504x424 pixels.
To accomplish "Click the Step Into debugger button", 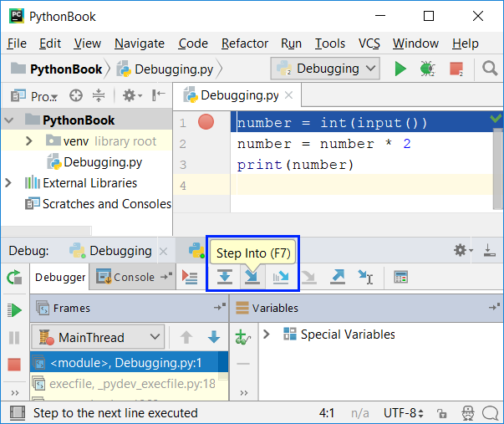I will click(252, 277).
